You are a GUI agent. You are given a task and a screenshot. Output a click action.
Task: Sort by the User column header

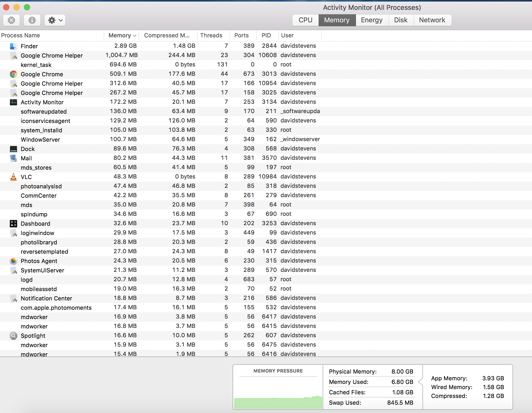point(300,36)
